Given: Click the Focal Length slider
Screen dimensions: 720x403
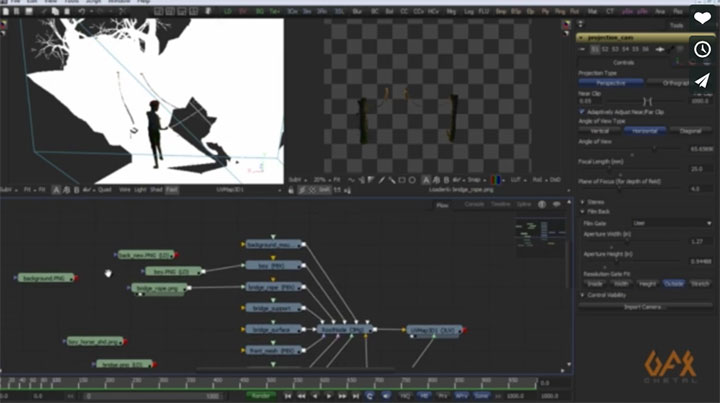Looking at the screenshot, I should point(631,169).
